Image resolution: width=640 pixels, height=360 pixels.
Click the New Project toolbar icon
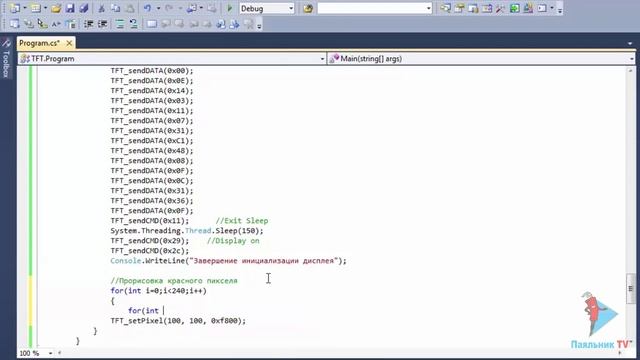coord(15,8)
